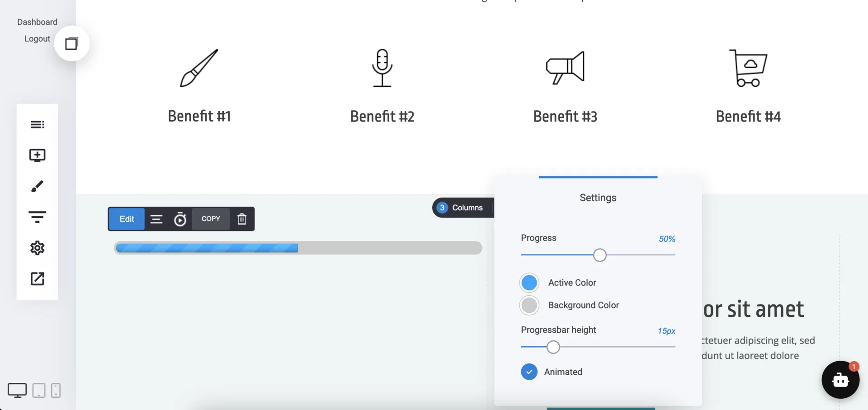Open the Background Color swatch

click(529, 305)
